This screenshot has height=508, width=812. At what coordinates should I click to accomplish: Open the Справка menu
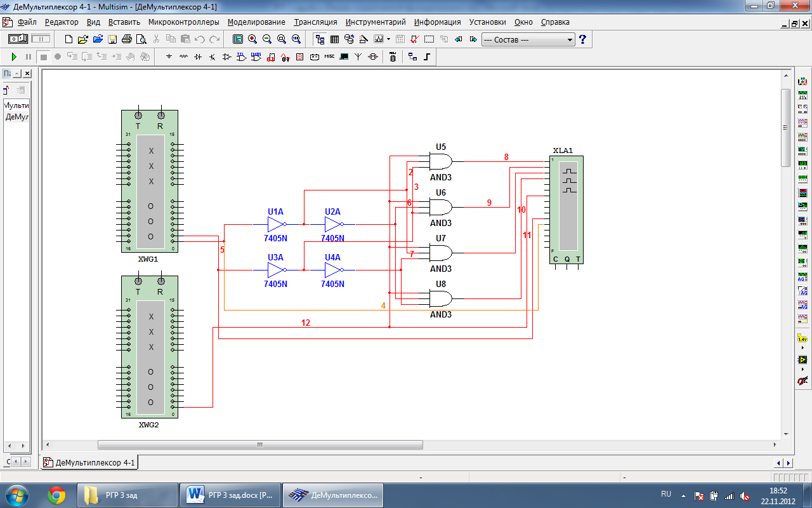point(555,22)
